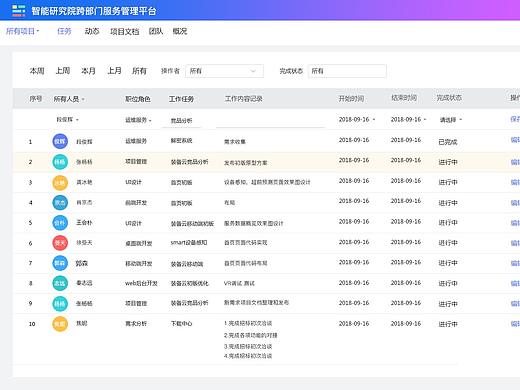520x390 pixels.
Task: Click the work task input in entry row
Action: click(x=182, y=121)
